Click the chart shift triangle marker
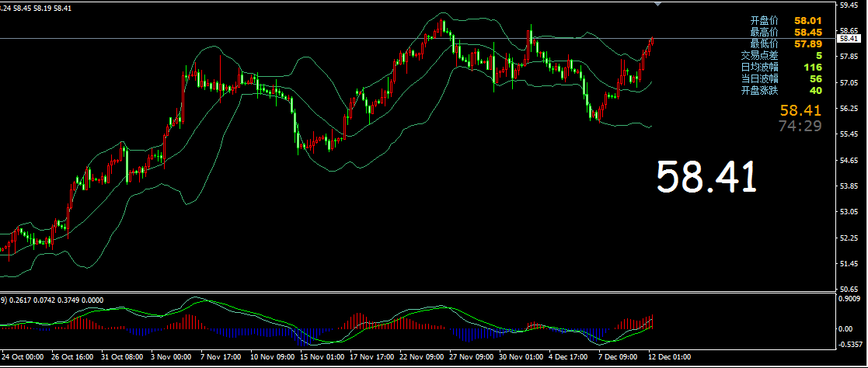The image size is (868, 368). tap(659, 5)
